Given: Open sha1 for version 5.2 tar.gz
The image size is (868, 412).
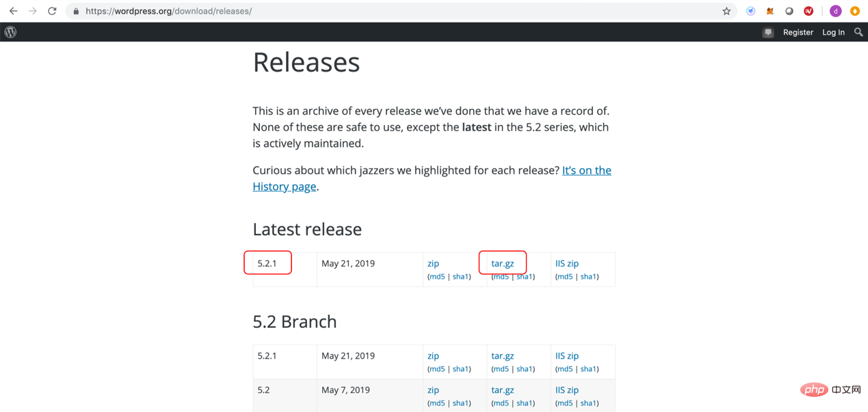Looking at the screenshot, I should point(525,403).
